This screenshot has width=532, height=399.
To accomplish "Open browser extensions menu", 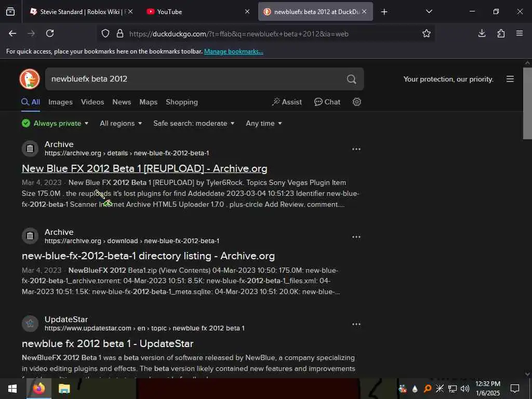I will pyautogui.click(x=501, y=33).
